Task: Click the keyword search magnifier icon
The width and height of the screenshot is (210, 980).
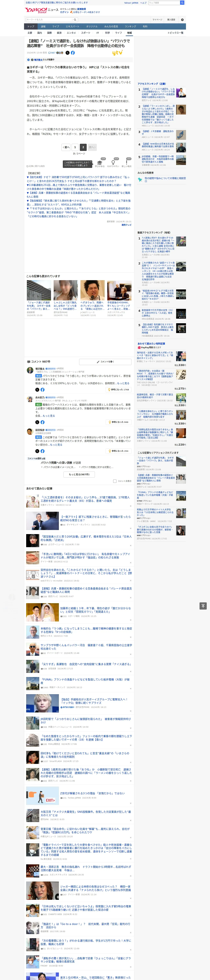Action: pos(75,20)
